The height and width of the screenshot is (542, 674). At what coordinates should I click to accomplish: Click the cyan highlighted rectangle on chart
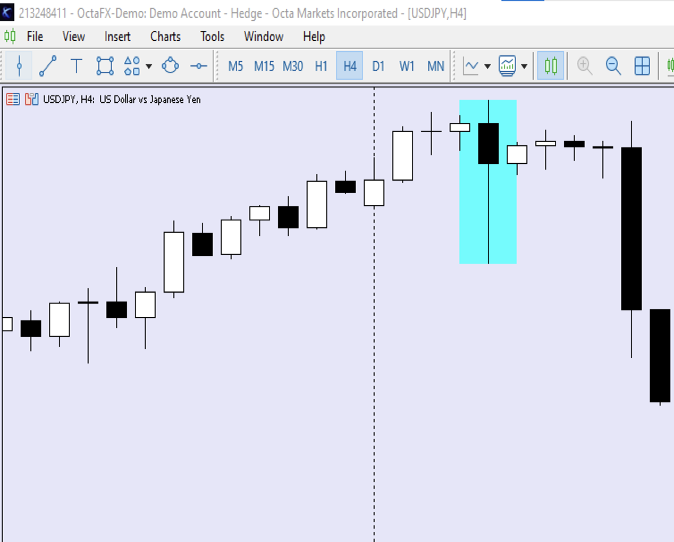click(488, 182)
